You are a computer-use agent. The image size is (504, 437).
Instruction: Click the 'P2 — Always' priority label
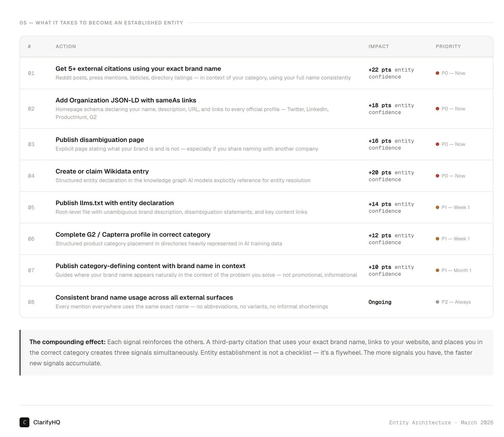456,302
